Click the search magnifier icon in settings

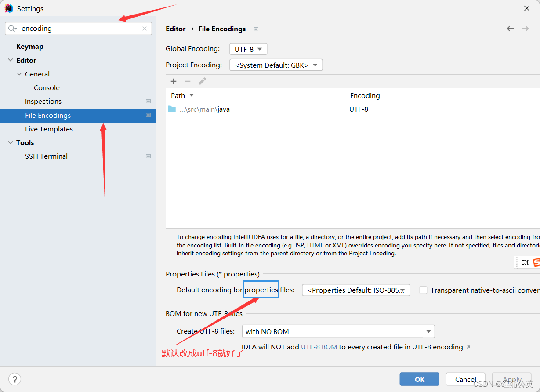(x=12, y=29)
